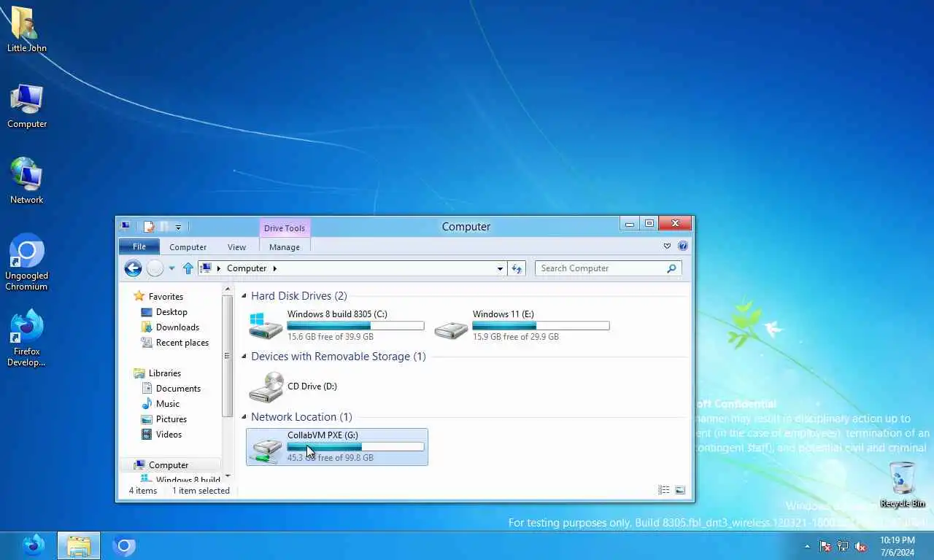Select Computer in the navigation pane
934x560 pixels.
pyautogui.click(x=168, y=465)
